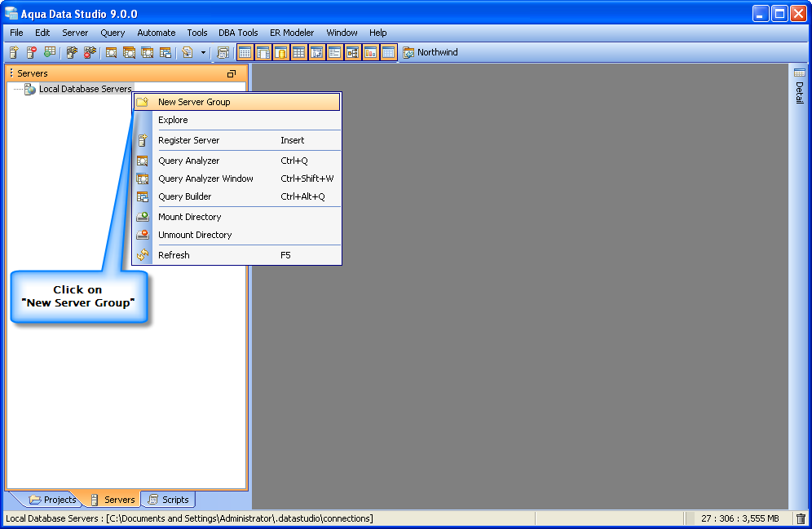812x529 pixels.
Task: Click the Unregister Server icon with red minus
Action: tap(32, 52)
